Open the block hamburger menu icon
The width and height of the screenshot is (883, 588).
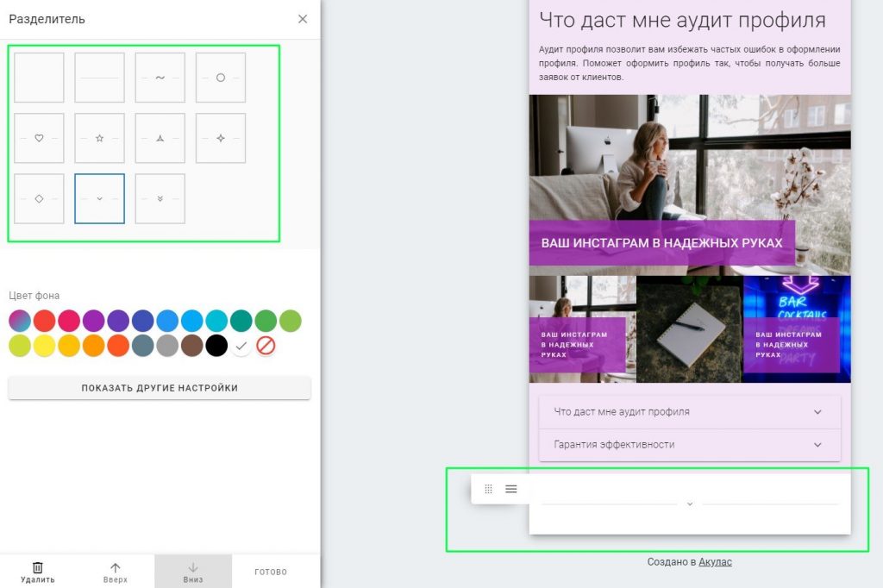(x=510, y=489)
